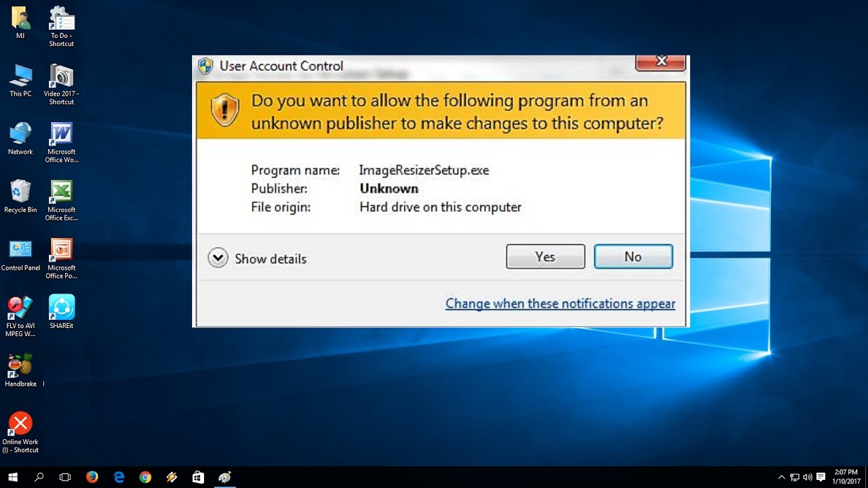Expand Show details chevron

(x=218, y=258)
